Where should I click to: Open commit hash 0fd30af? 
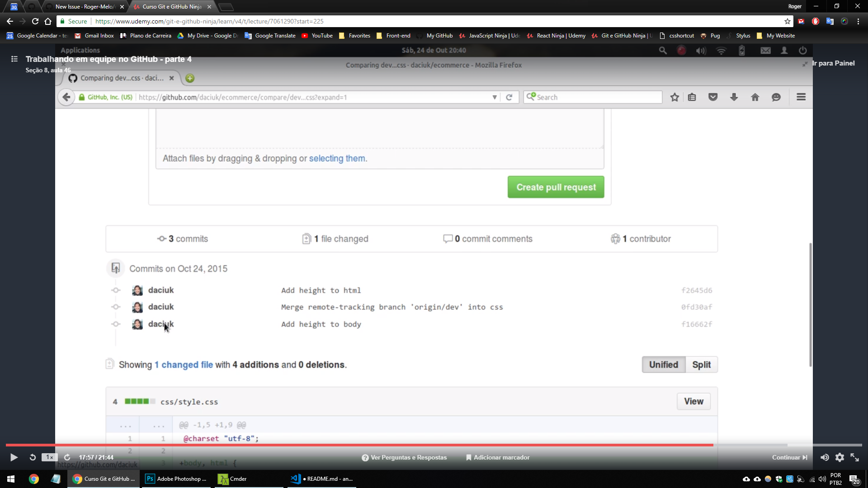(697, 307)
